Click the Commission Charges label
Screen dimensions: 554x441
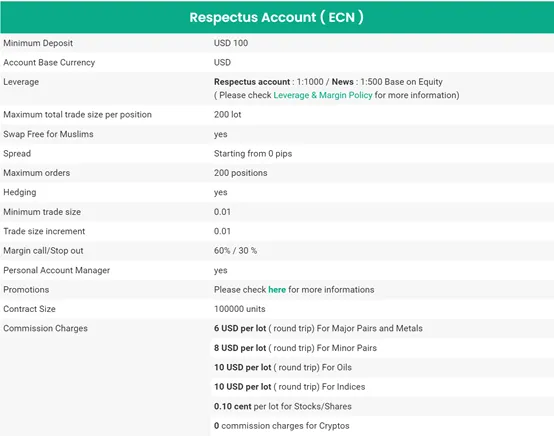pyautogui.click(x=45, y=328)
